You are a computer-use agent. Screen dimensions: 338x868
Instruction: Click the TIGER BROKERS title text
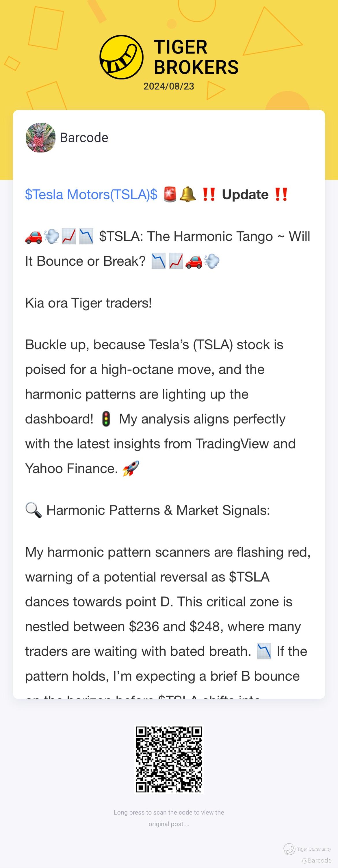click(x=196, y=57)
